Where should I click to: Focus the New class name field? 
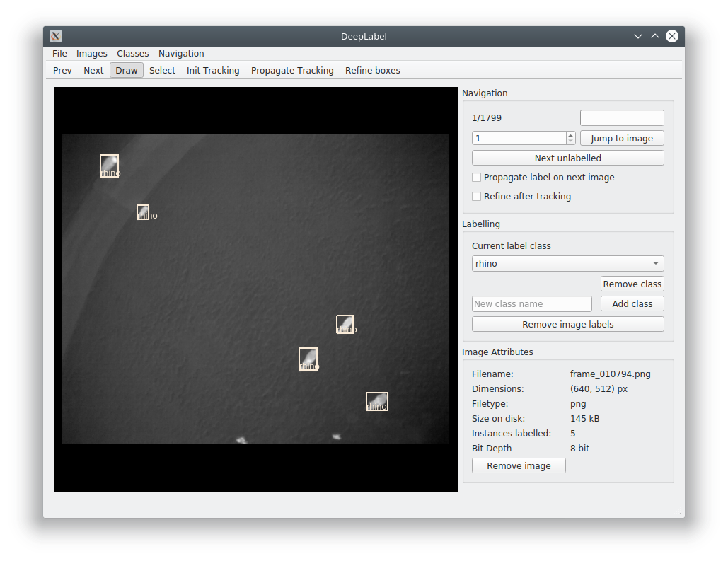[531, 303]
